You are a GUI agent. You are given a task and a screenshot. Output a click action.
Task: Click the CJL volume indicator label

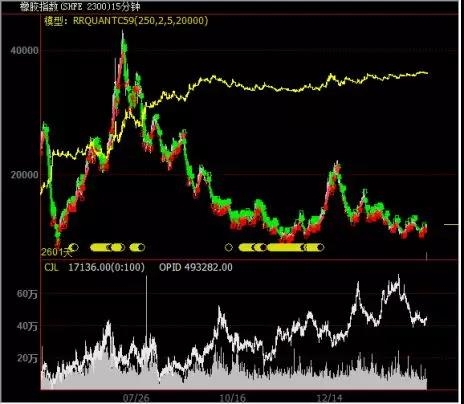pos(51,267)
